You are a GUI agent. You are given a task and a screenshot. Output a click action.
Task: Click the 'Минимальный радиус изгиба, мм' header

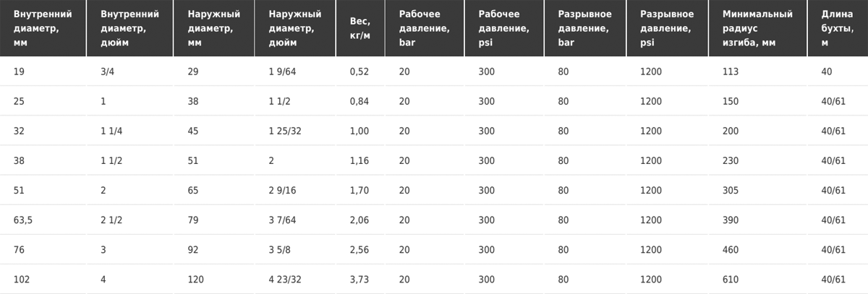[x=757, y=28]
